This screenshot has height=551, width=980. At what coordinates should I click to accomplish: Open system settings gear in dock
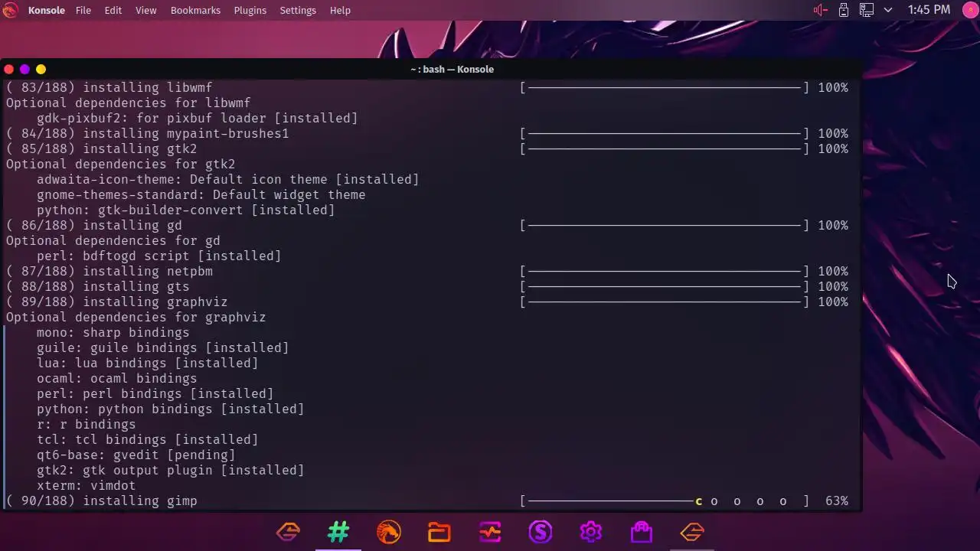[x=591, y=531]
